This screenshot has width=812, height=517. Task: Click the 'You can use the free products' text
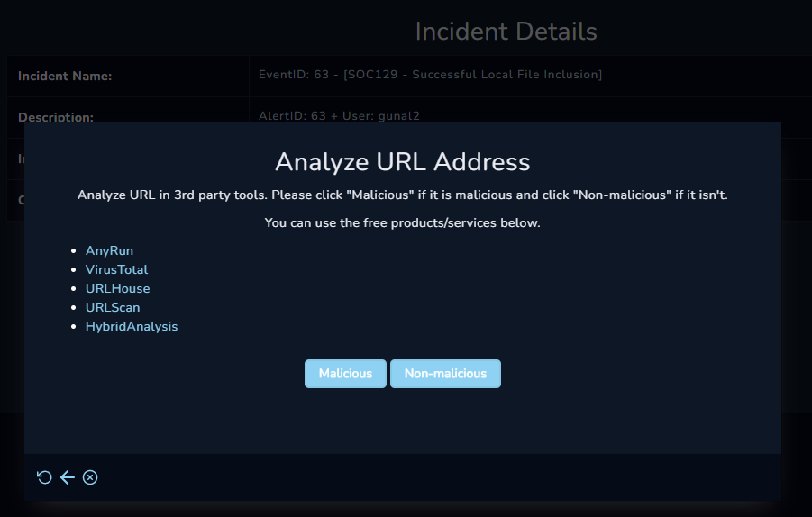tap(402, 223)
